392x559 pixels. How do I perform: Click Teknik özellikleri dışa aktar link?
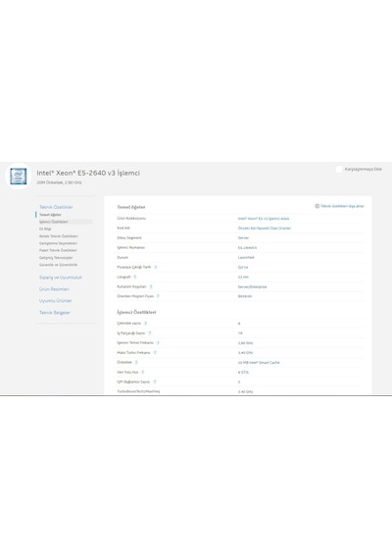coord(342,206)
